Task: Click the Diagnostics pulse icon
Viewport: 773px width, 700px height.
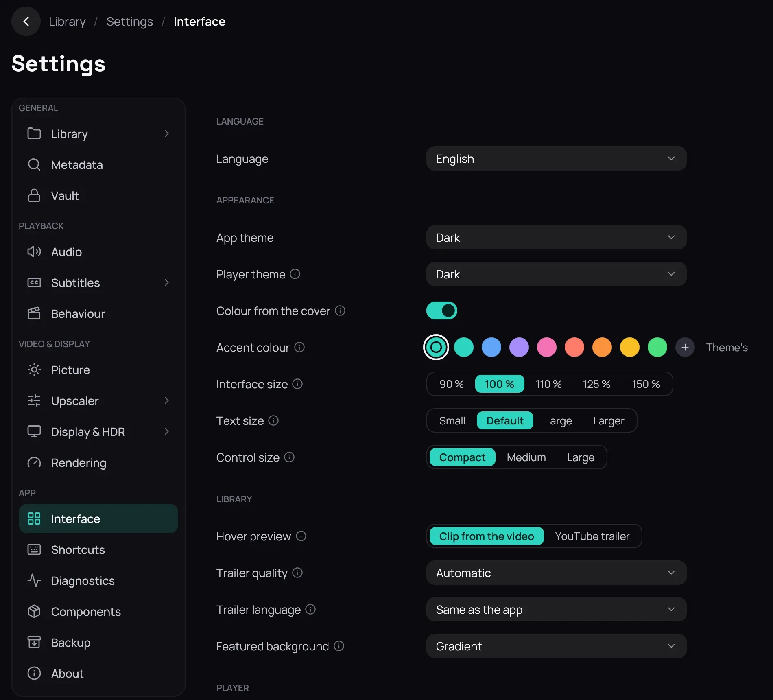Action: [34, 580]
